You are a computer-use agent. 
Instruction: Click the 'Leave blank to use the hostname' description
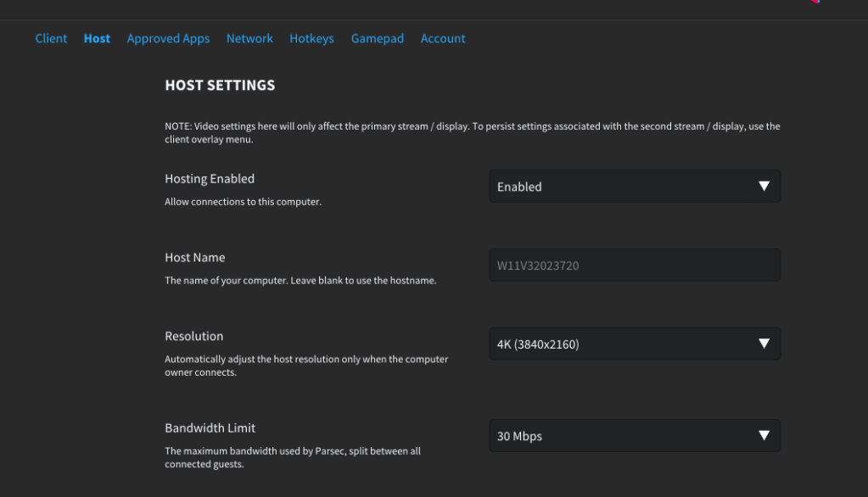(x=300, y=281)
